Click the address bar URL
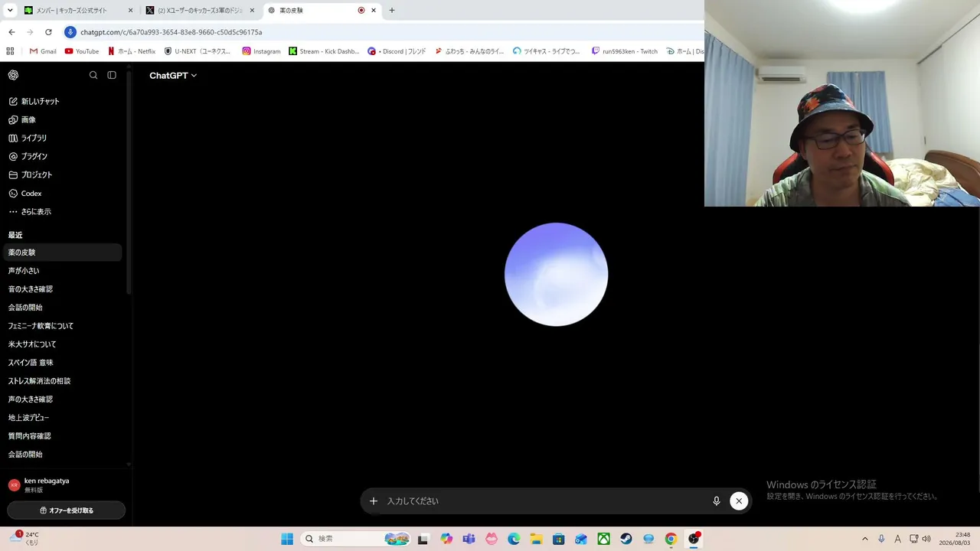The height and width of the screenshot is (551, 980). click(x=171, y=32)
